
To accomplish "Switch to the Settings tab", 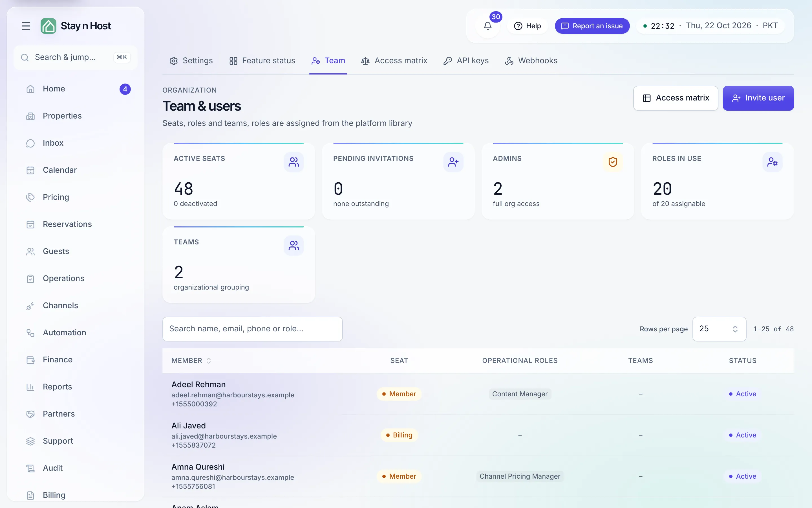I will pos(191,61).
